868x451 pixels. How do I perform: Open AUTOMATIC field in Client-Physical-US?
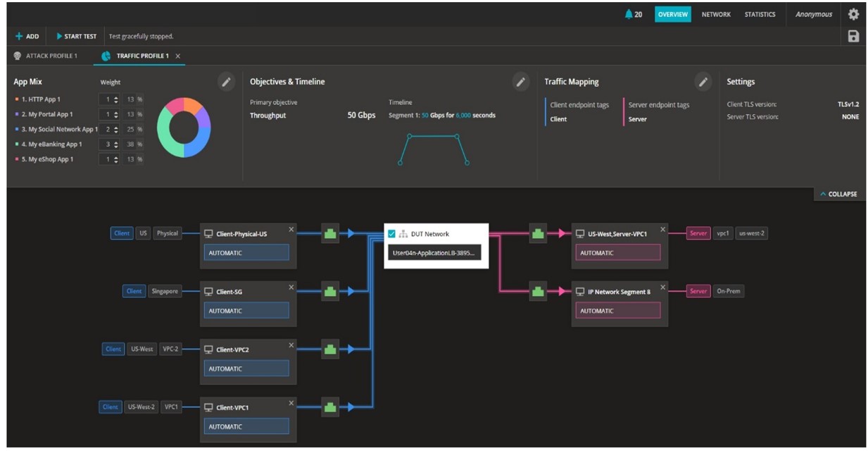246,253
